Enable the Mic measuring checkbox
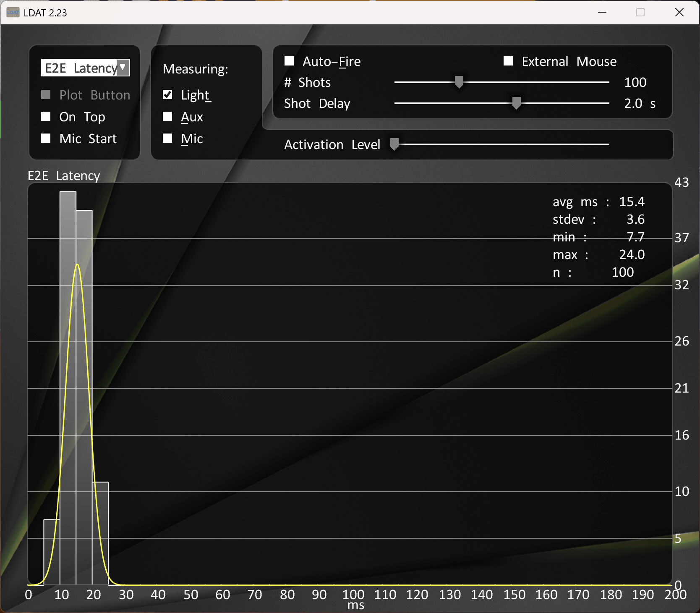The height and width of the screenshot is (613, 700). pyautogui.click(x=167, y=138)
